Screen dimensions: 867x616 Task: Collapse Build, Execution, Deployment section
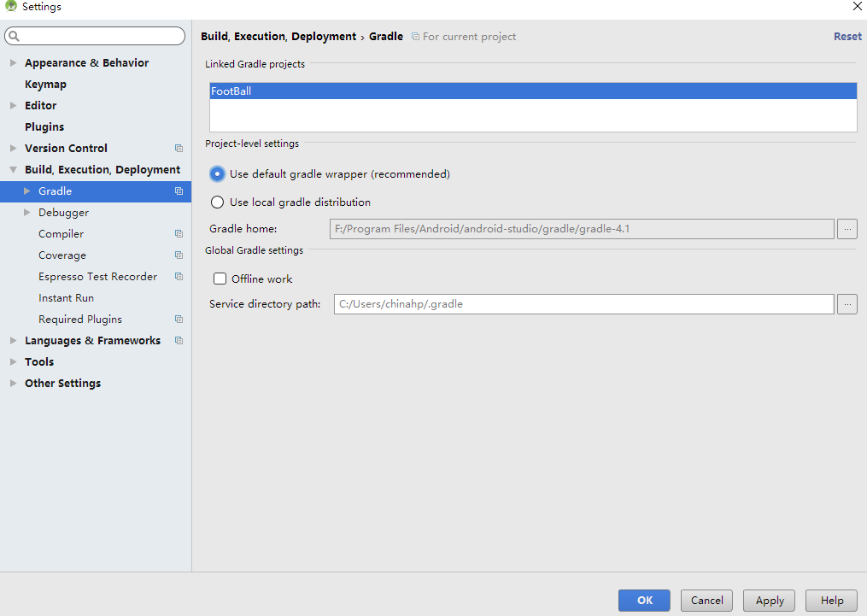click(x=14, y=170)
